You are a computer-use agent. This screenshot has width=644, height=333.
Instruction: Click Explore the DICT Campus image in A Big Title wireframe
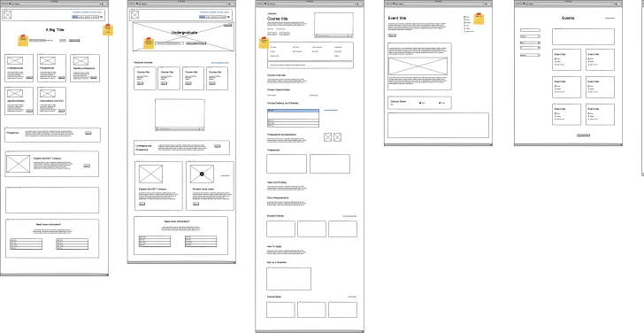[x=18, y=164]
